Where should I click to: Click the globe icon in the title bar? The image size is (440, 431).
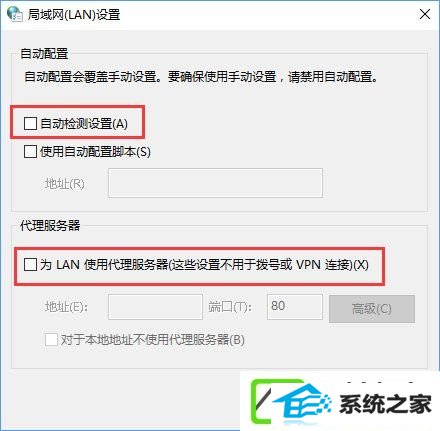(14, 14)
